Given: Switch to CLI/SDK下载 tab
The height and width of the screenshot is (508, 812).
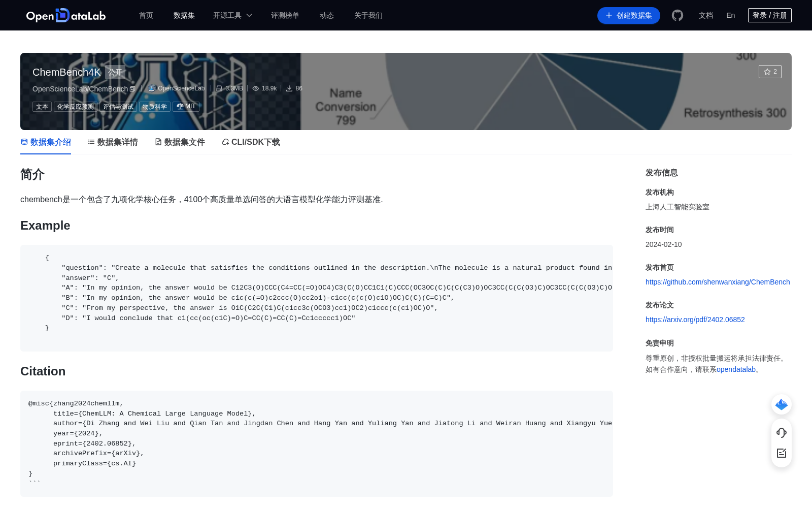Looking at the screenshot, I should coord(251,142).
